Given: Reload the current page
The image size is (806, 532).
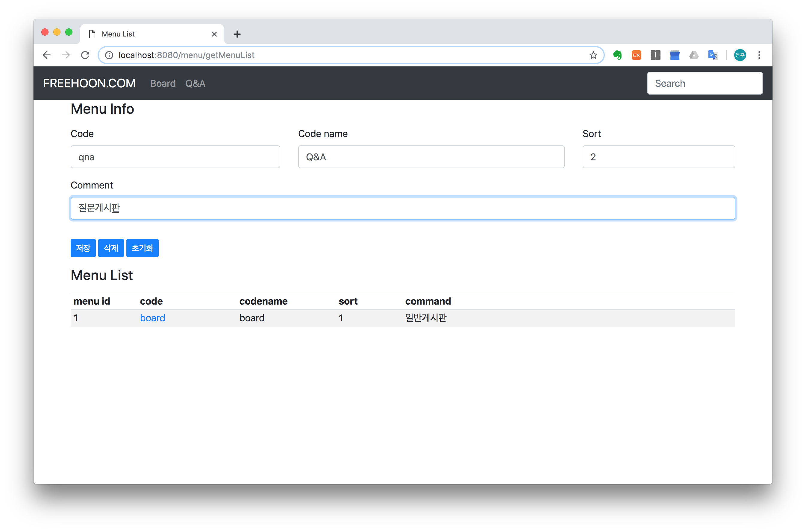Looking at the screenshot, I should (x=85, y=55).
